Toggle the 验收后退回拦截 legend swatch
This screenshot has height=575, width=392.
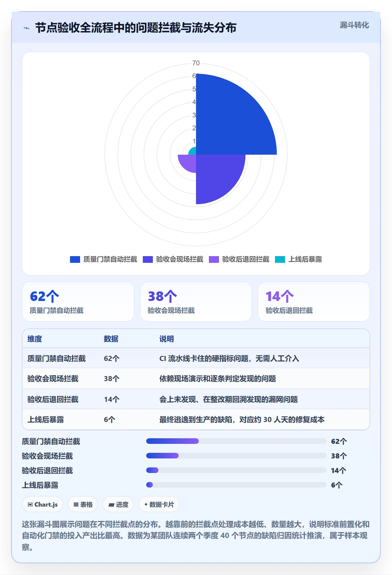[214, 259]
